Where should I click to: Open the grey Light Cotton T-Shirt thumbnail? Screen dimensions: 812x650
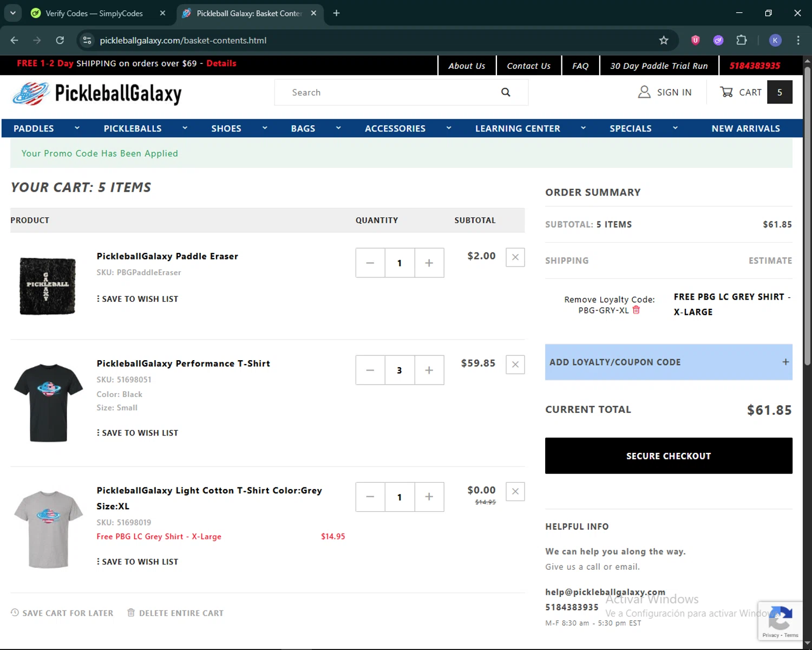48,529
